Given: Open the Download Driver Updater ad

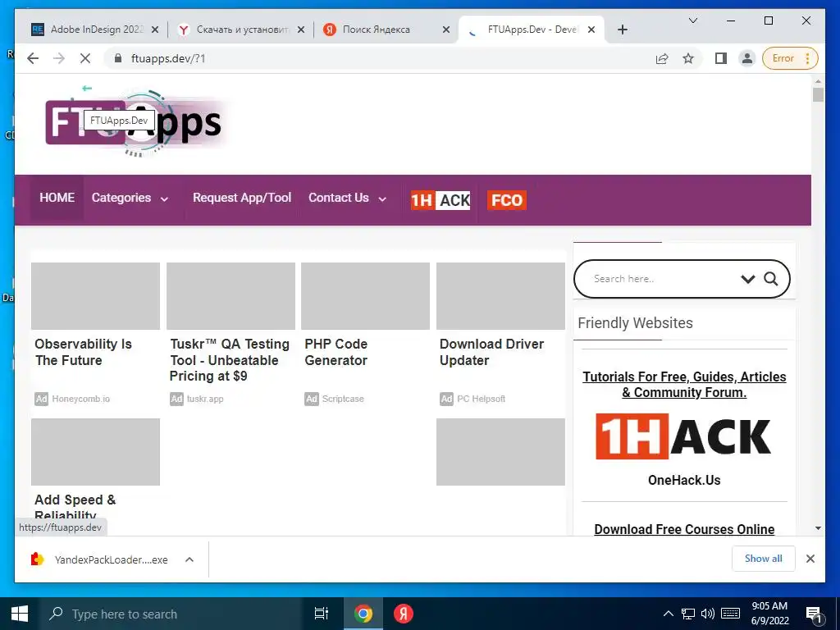Looking at the screenshot, I should pos(491,352).
